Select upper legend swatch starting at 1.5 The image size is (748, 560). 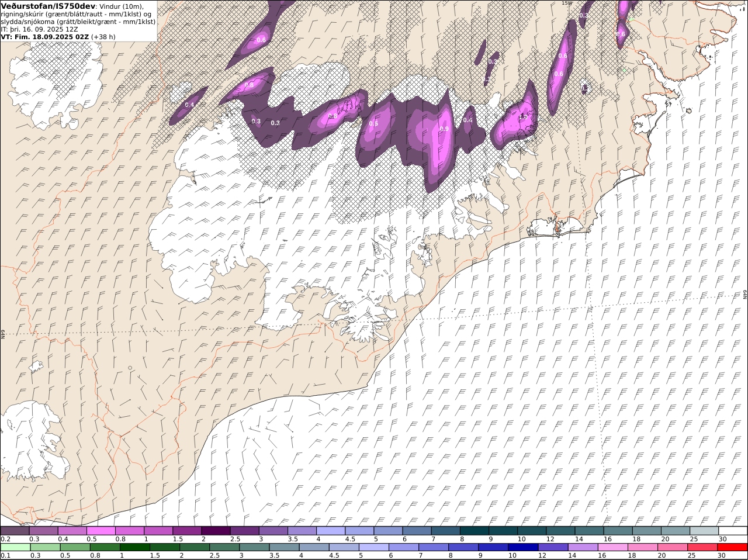tap(187, 531)
